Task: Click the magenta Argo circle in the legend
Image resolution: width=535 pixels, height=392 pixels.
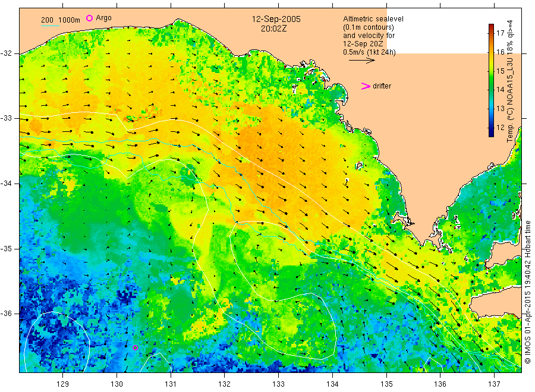Action: (89, 18)
